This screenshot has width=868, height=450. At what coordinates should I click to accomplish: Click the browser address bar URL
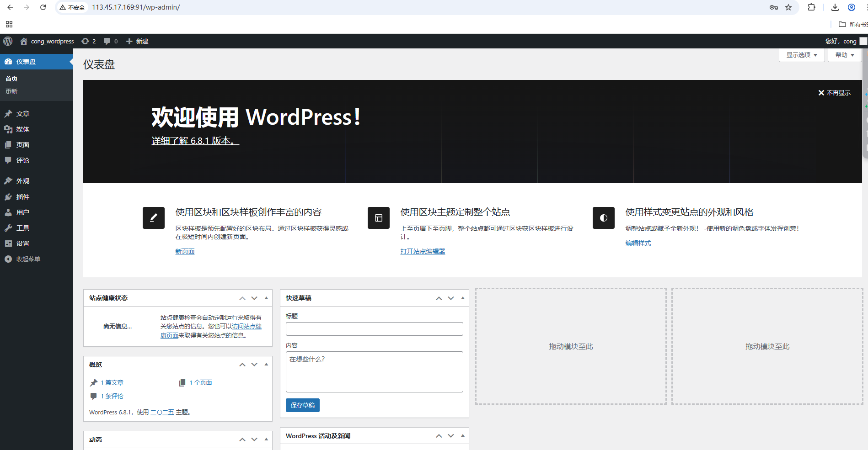[x=136, y=7]
